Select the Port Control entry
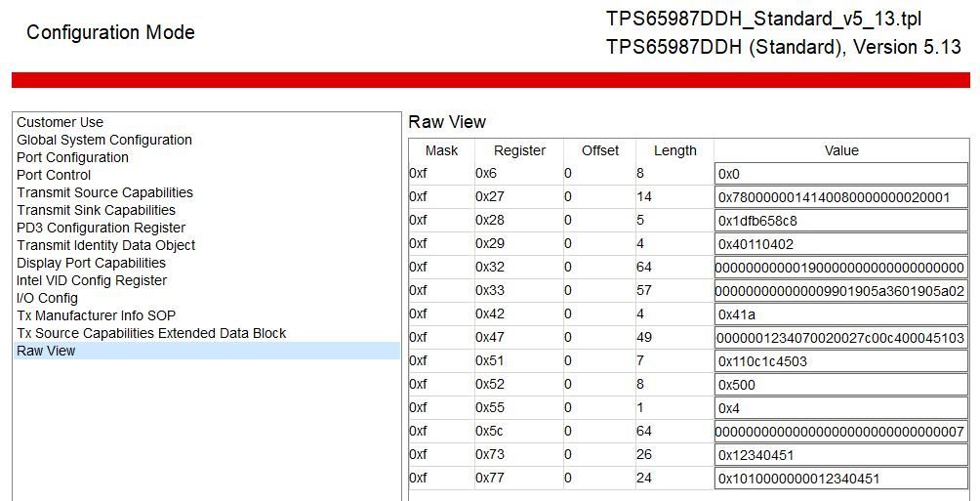 206,175
